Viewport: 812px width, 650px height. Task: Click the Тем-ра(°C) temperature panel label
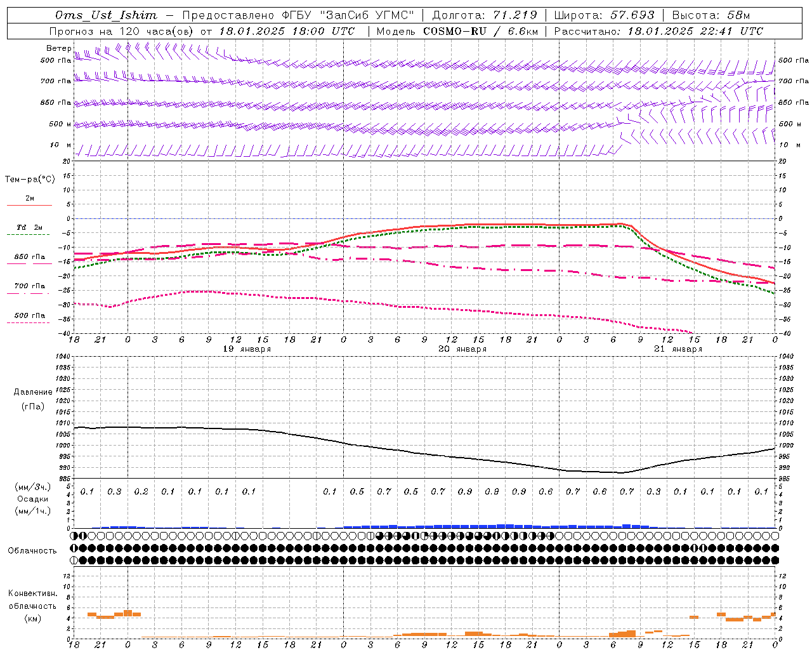30,180
